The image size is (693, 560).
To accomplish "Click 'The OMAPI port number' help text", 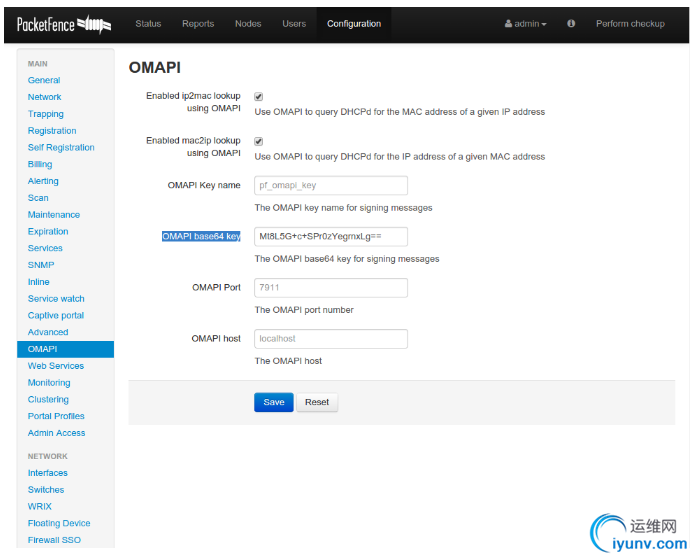I will click(x=304, y=310).
